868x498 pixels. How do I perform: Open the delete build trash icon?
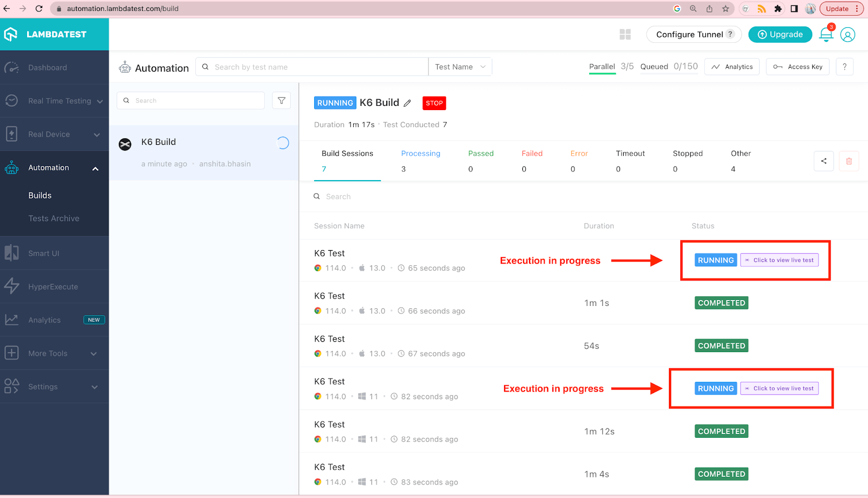click(x=848, y=161)
